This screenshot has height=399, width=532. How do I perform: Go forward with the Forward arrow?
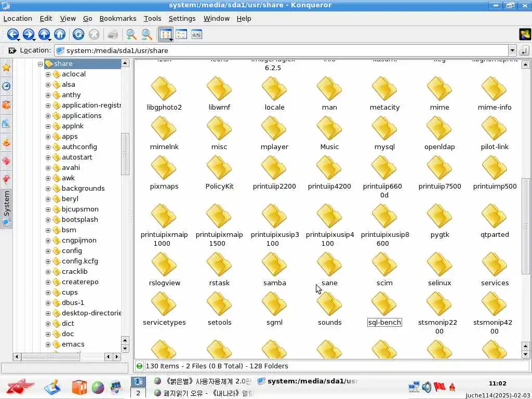29,34
